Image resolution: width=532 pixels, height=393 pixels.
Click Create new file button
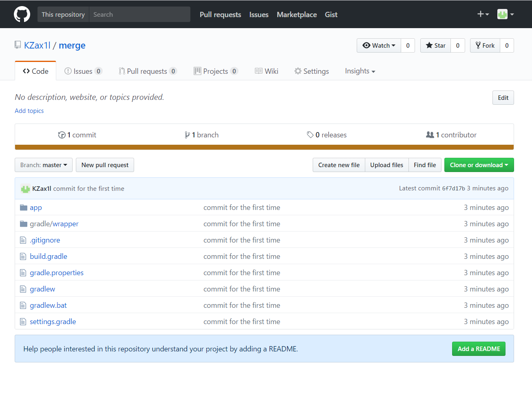click(339, 165)
